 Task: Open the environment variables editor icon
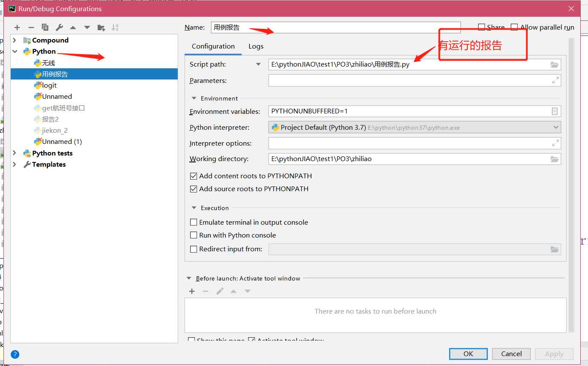tap(555, 111)
